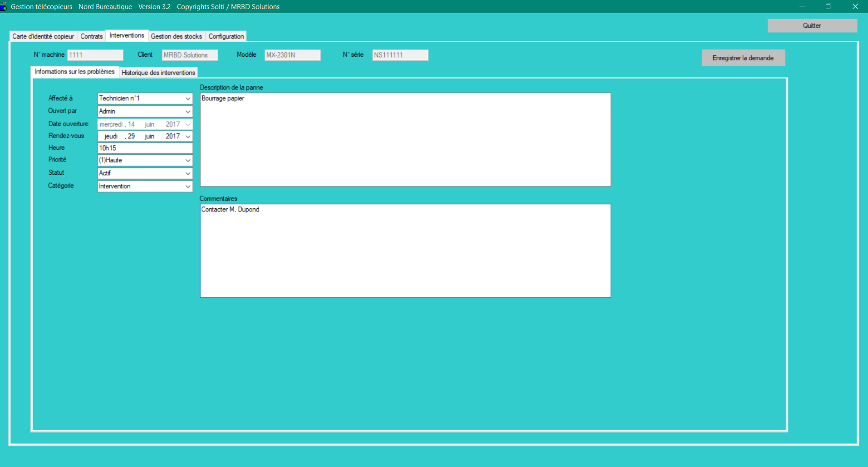Select Informations sur les problèmes sub-tab
This screenshot has height=467, width=868.
pos(74,72)
